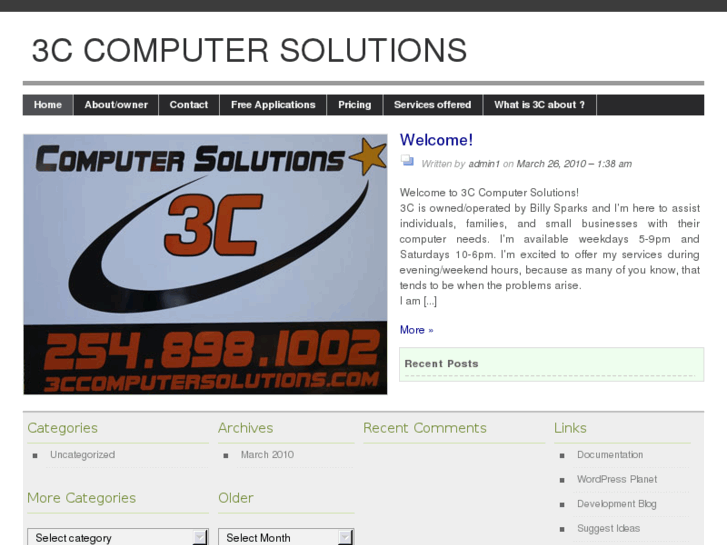Click the Links heading
Viewport: 727px width, 545px height.
[570, 428]
